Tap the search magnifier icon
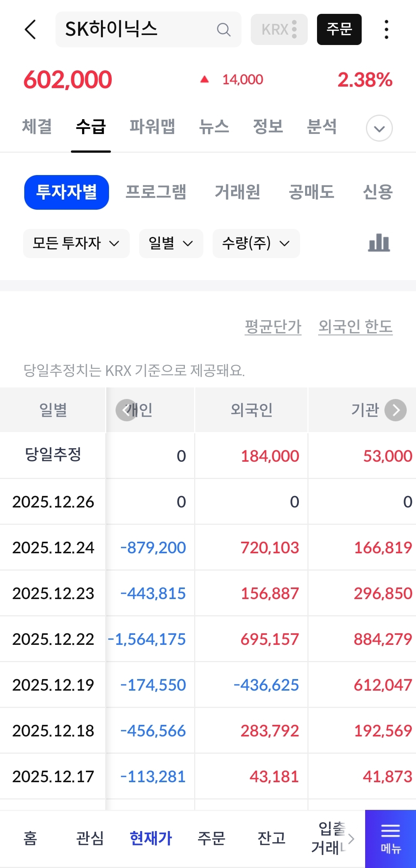This screenshot has width=416, height=868. (223, 30)
